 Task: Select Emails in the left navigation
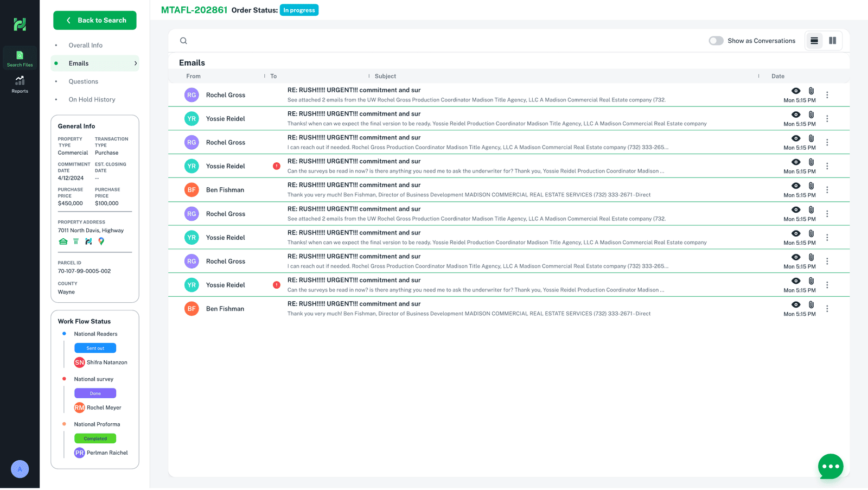[95, 63]
